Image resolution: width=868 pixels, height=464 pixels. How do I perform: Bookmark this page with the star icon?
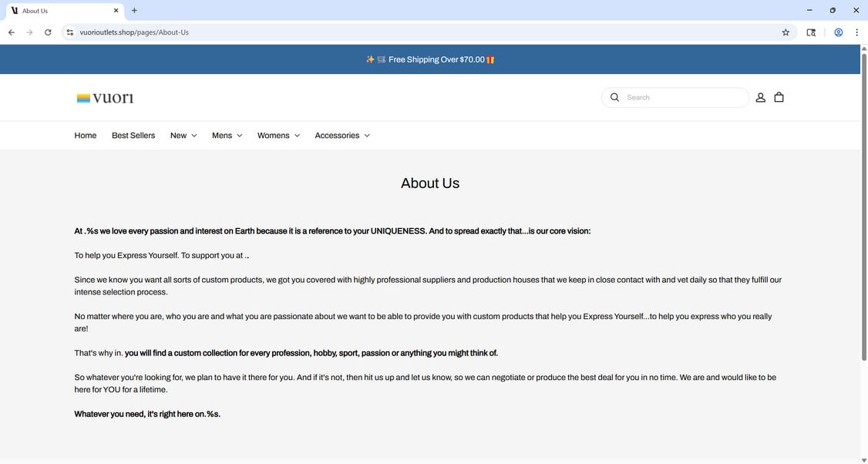(786, 32)
